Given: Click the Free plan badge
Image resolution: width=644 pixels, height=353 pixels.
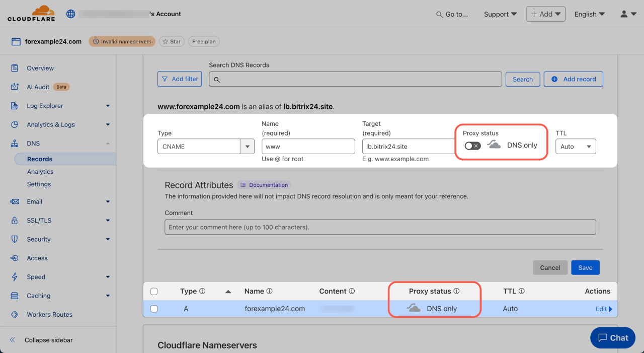Looking at the screenshot, I should (x=204, y=42).
